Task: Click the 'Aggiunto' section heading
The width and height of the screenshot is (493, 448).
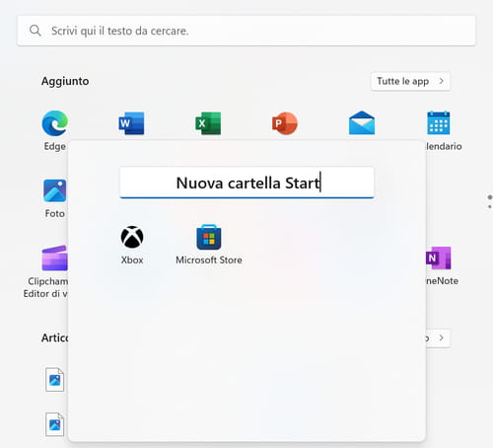Action: pyautogui.click(x=65, y=81)
